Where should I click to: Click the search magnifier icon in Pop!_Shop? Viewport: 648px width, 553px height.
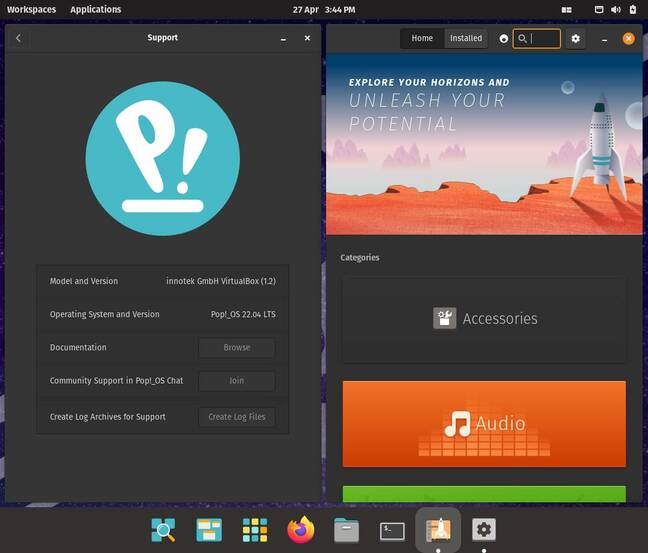click(x=522, y=38)
